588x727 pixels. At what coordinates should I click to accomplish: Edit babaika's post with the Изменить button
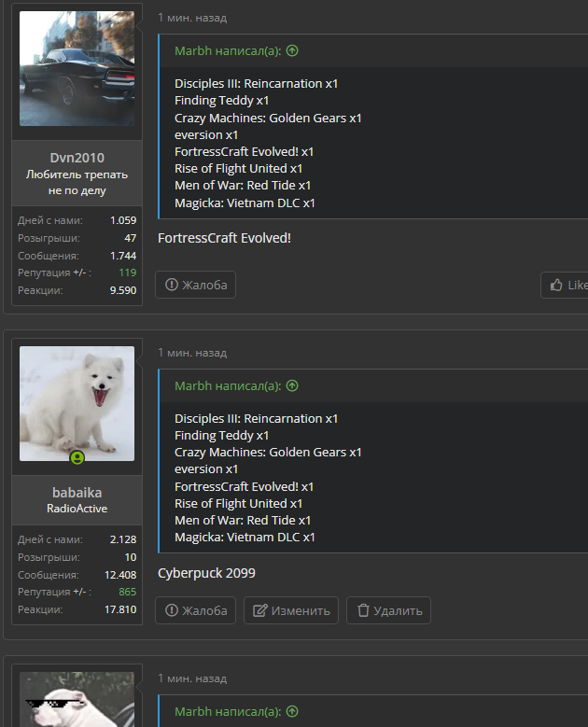click(x=291, y=610)
